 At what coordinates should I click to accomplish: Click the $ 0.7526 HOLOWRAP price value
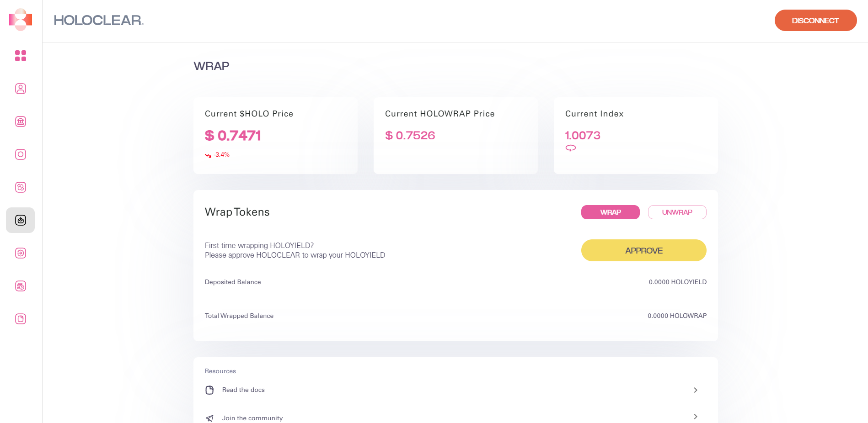pos(410,135)
